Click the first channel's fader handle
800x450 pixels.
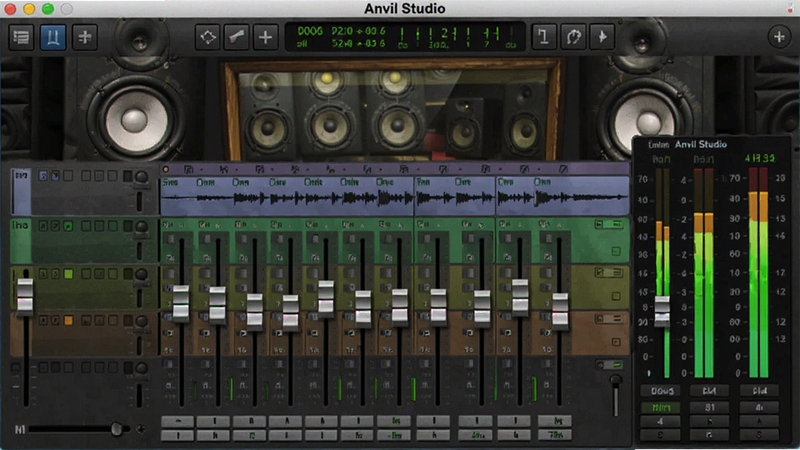pos(181,303)
